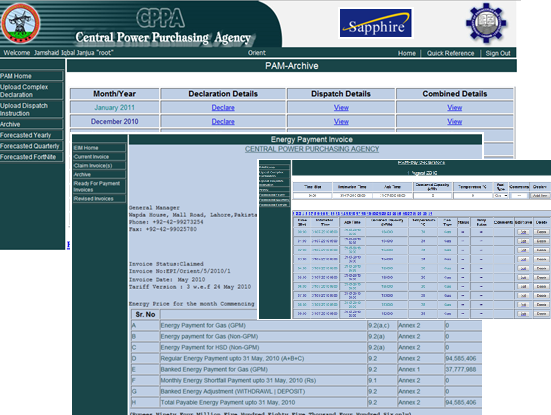Click Invoice Status:Claimed text
This screenshot has width=551, height=415.
coord(166,264)
